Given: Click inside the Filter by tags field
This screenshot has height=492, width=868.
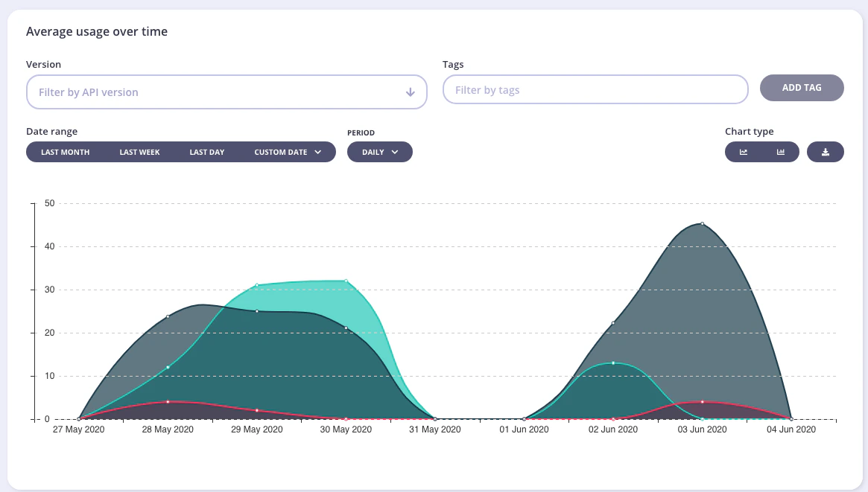Looking at the screenshot, I should [x=595, y=89].
